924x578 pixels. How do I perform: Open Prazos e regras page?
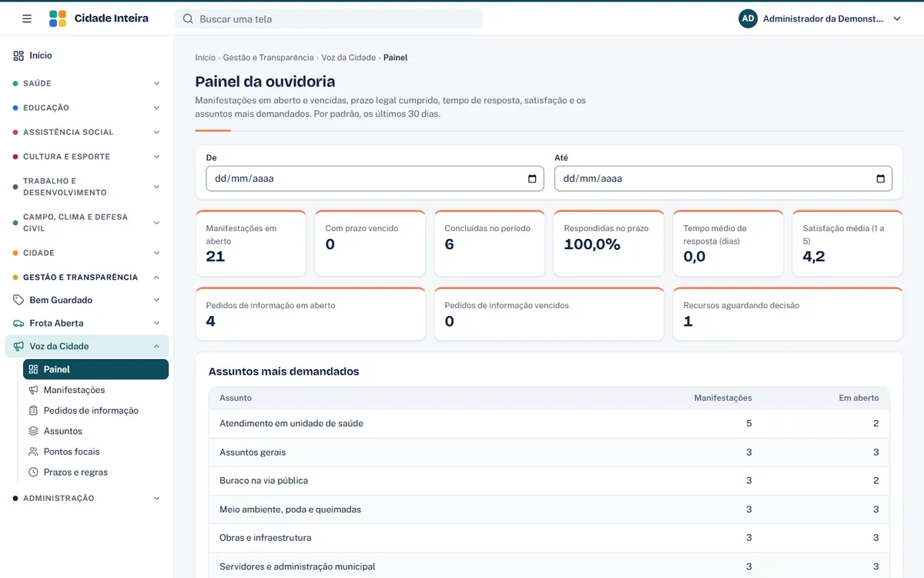[95, 472]
